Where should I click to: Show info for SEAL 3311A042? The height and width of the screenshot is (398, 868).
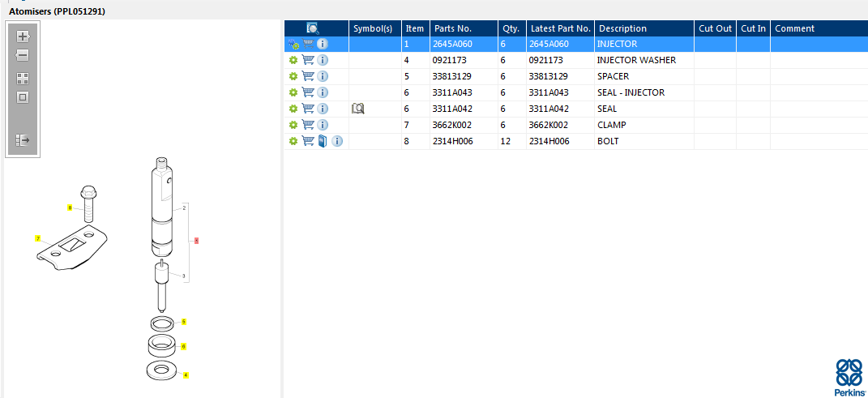323,109
